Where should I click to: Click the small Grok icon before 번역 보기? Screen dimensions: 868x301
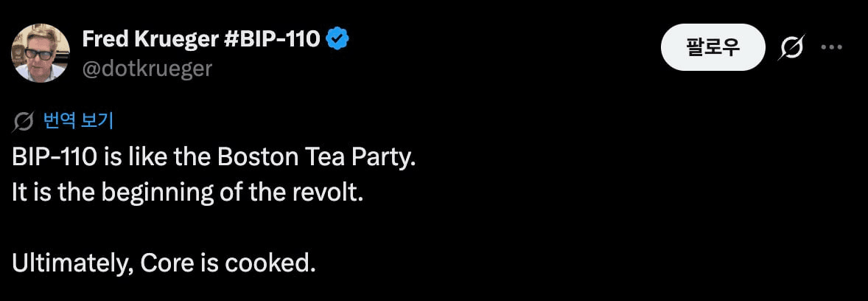[23, 122]
